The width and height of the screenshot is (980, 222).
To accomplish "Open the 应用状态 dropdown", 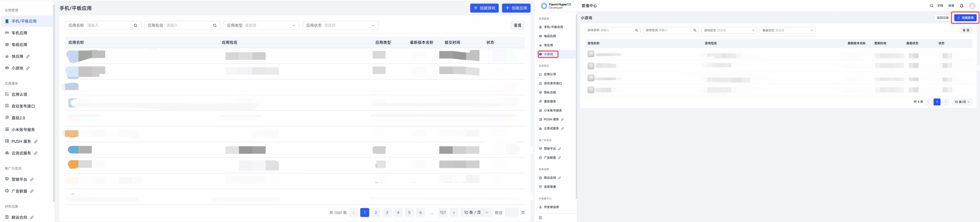I will 341,26.
